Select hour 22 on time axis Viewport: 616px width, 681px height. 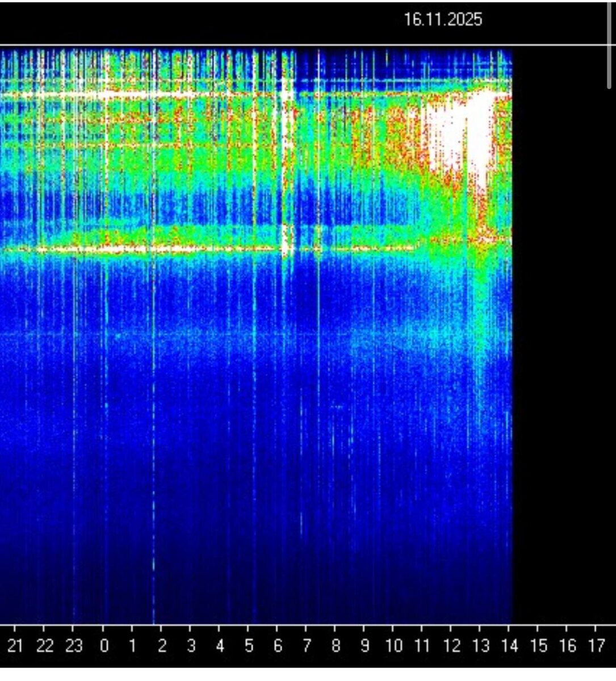tap(44, 646)
